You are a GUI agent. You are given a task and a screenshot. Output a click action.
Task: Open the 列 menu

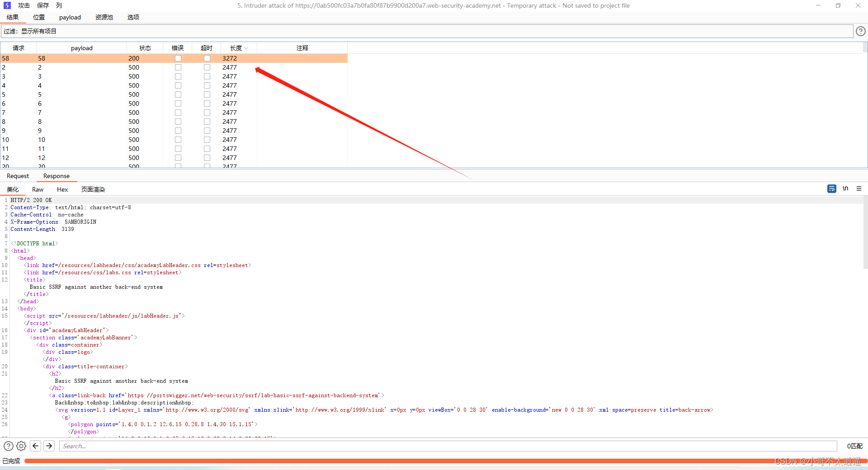pyautogui.click(x=59, y=5)
